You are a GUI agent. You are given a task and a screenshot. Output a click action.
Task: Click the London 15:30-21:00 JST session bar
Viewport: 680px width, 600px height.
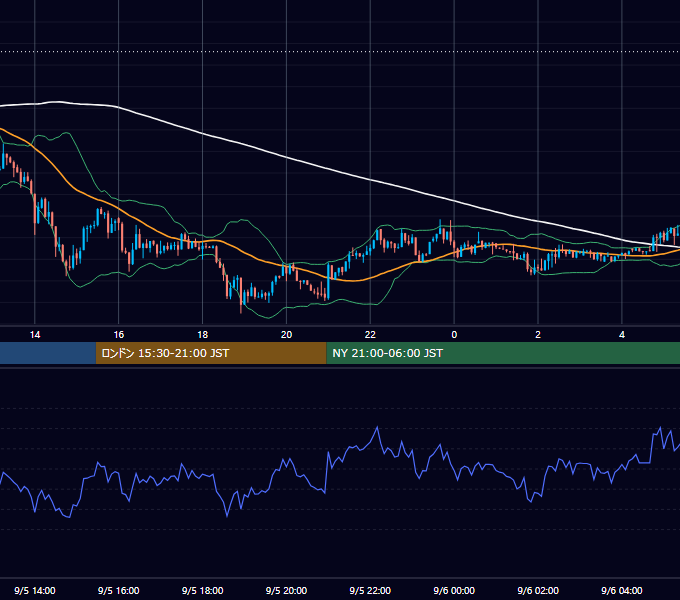click(x=211, y=353)
